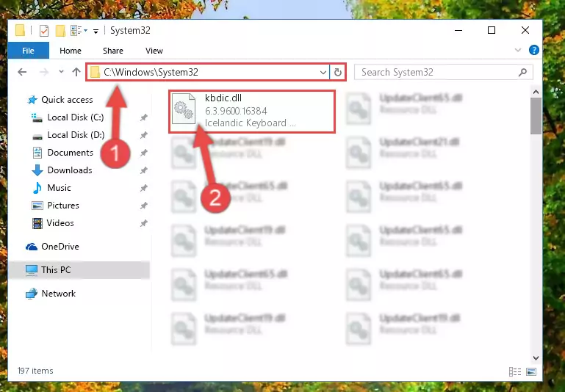Click the pin icon next to Downloads

[144, 170]
